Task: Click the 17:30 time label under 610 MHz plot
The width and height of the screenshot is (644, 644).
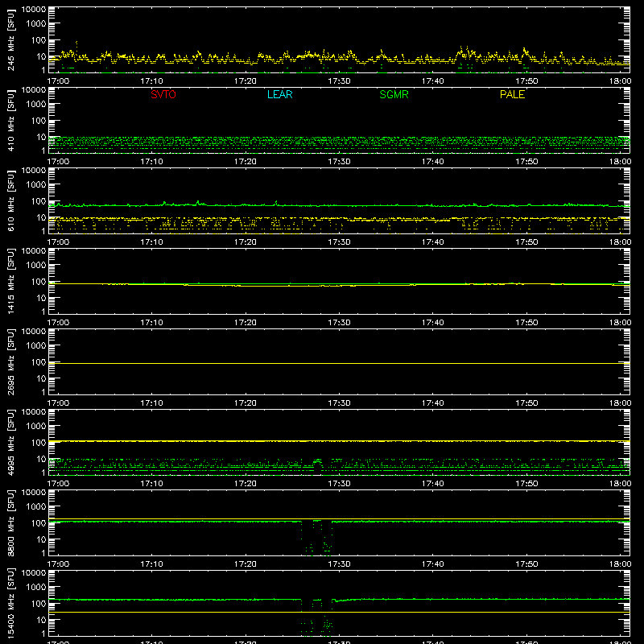Action: pos(339,242)
